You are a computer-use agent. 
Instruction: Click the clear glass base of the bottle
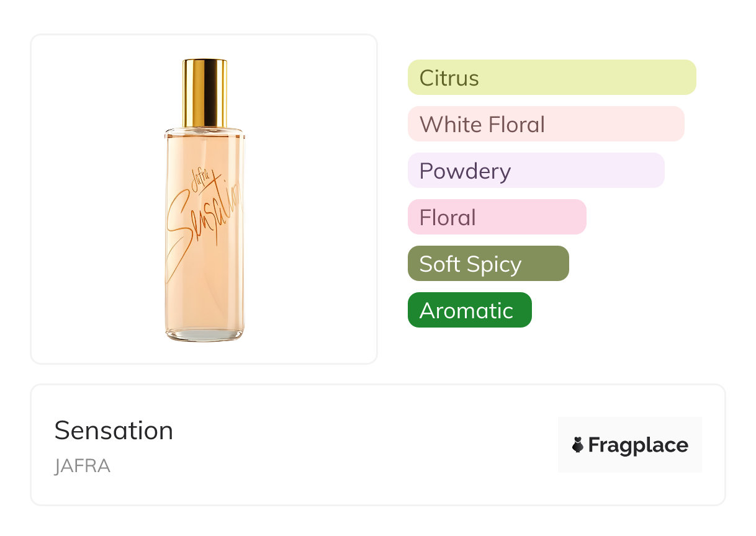pos(204,335)
